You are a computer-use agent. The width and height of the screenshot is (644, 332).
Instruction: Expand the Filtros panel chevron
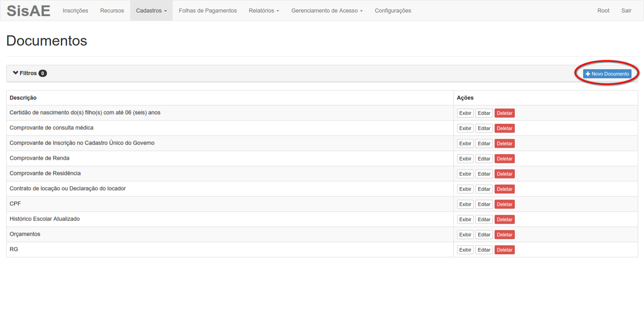[16, 73]
